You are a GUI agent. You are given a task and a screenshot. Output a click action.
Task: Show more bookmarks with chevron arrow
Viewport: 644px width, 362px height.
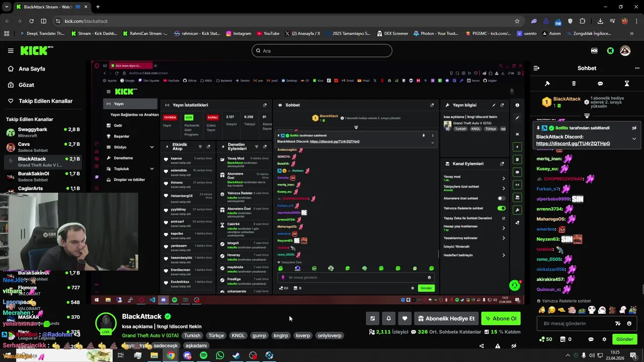click(632, 34)
